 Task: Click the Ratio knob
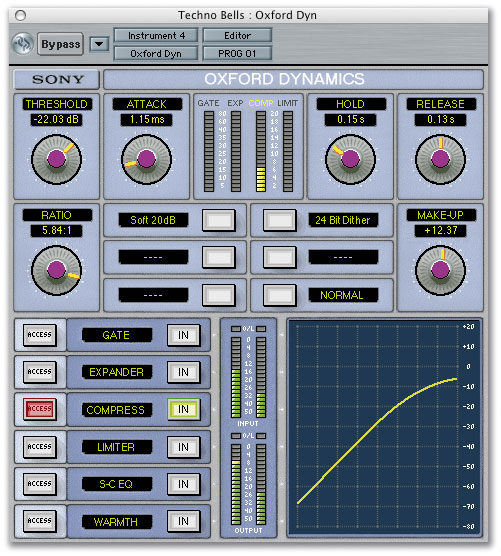[x=56, y=270]
